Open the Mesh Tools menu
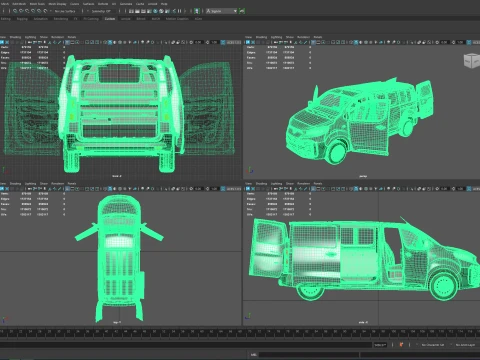Viewport: 480px width, 360px height. pyautogui.click(x=37, y=4)
